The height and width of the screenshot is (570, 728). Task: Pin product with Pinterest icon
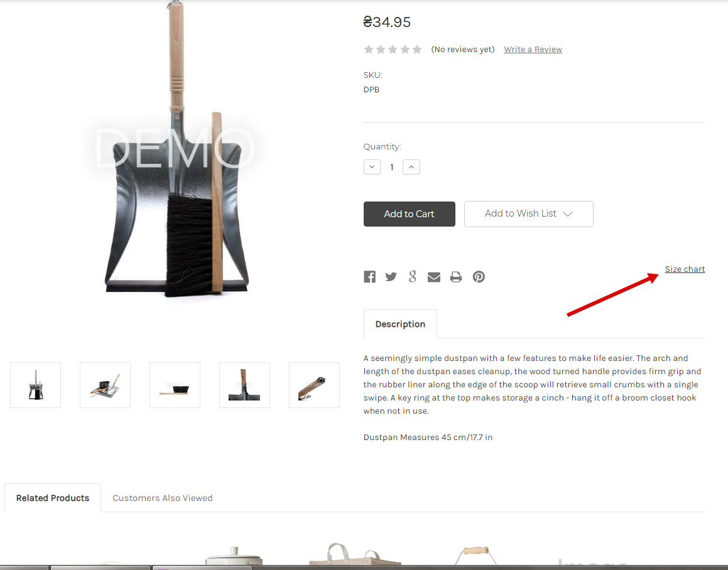[479, 277]
